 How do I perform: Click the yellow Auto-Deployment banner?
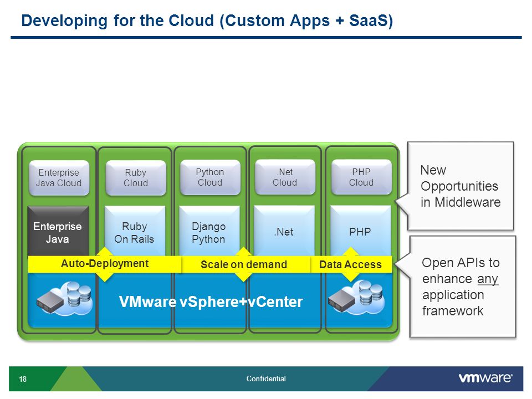(105, 264)
